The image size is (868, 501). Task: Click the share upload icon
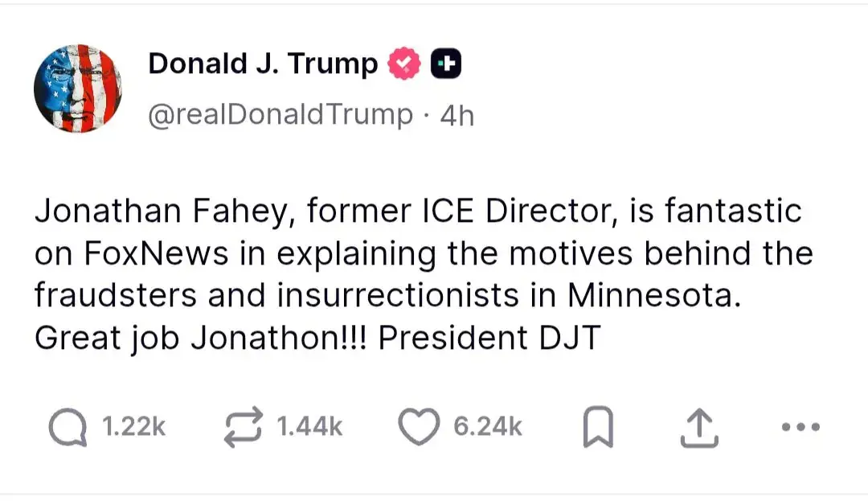tap(697, 429)
